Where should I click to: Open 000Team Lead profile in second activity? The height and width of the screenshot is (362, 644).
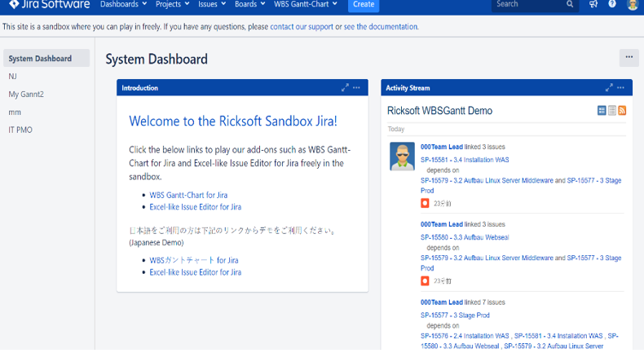point(442,224)
